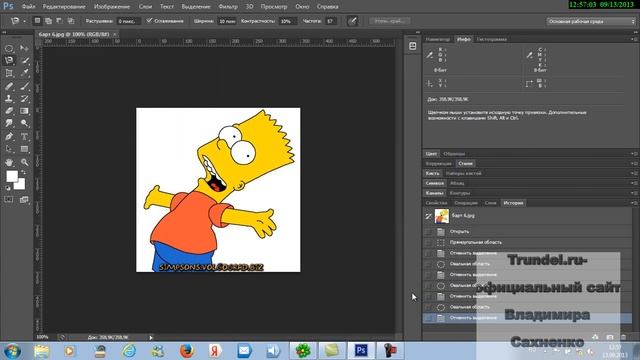Select the Eraser tool

pyautogui.click(x=9, y=111)
